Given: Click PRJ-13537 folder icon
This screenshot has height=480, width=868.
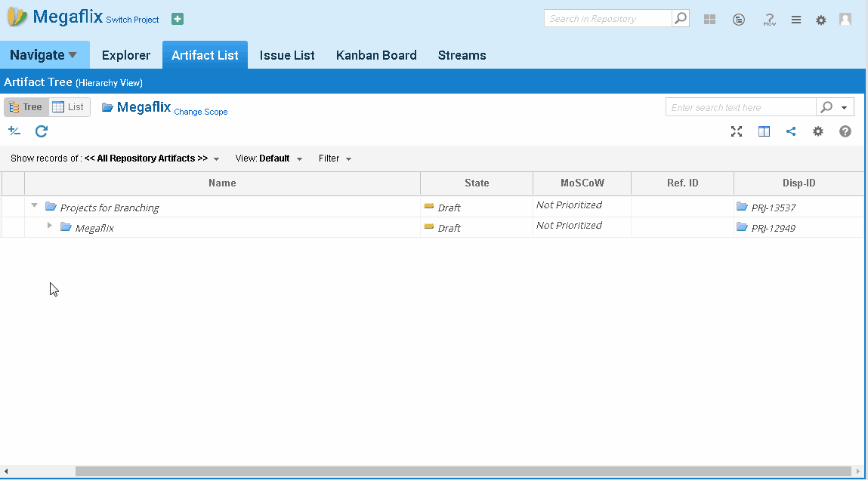Looking at the screenshot, I should [x=742, y=207].
